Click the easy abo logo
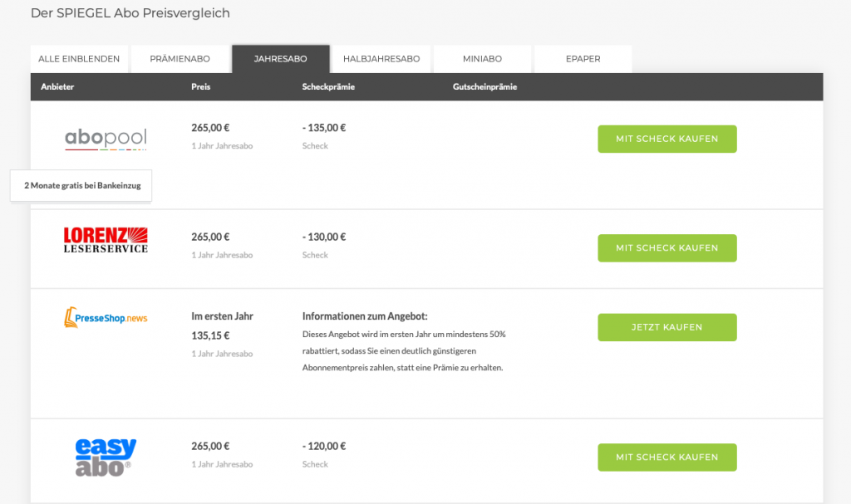The image size is (851, 504). (106, 458)
